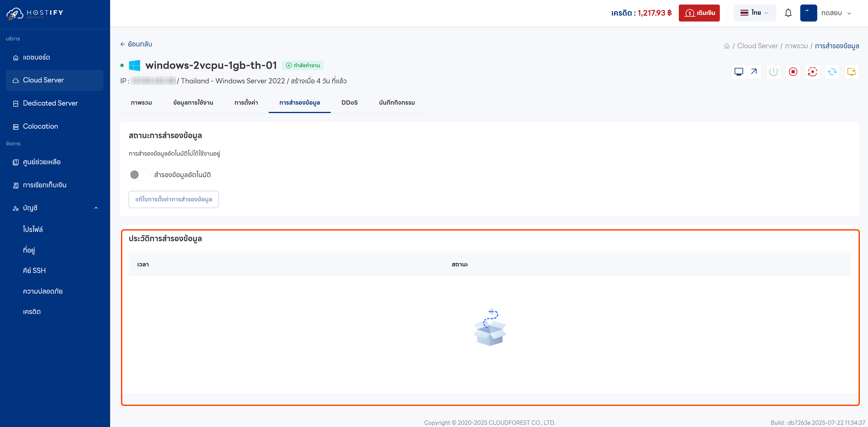Viewport: 868px width, 427px height.
Task: Click the force-restart dashed circle icon
Action: coord(812,72)
